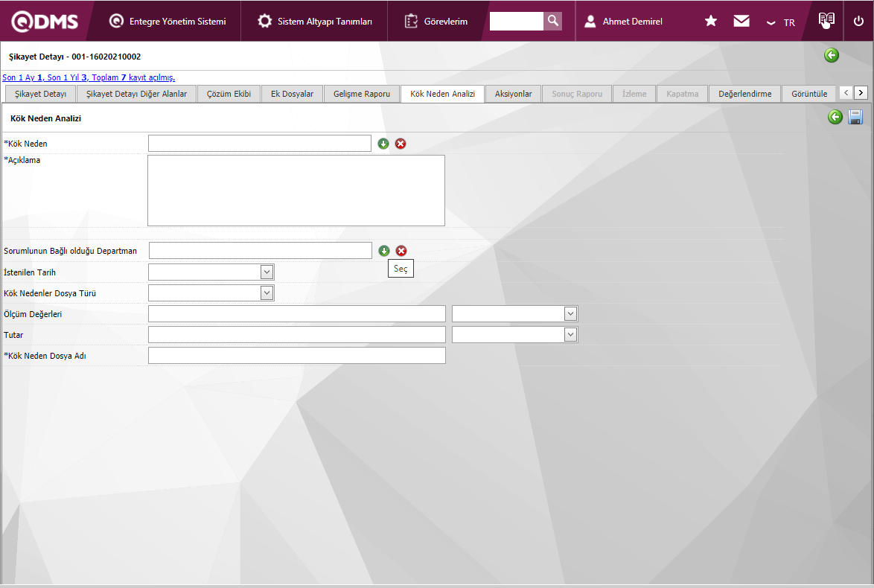
Task: Clear the Kök Neden field
Action: (401, 144)
